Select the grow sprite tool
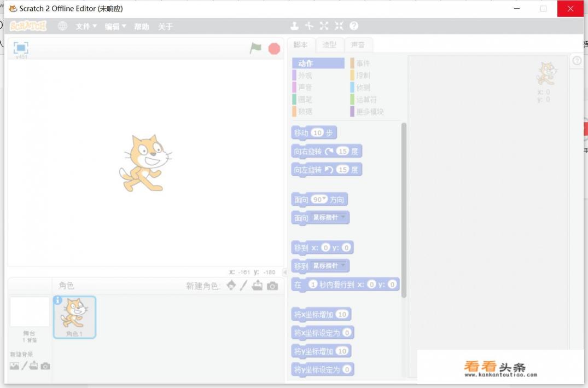The width and height of the screenshot is (588, 388). tap(324, 26)
